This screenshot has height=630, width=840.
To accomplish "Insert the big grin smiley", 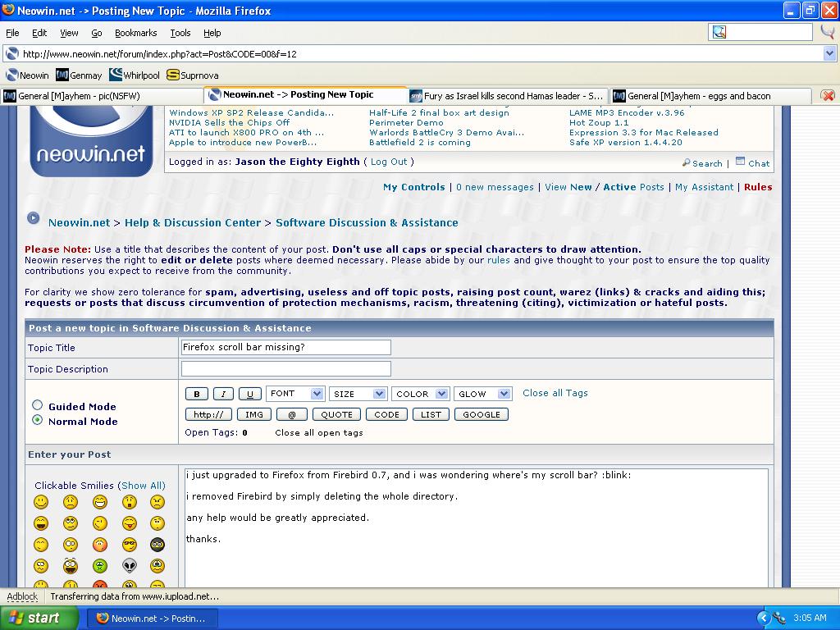I will (x=99, y=502).
